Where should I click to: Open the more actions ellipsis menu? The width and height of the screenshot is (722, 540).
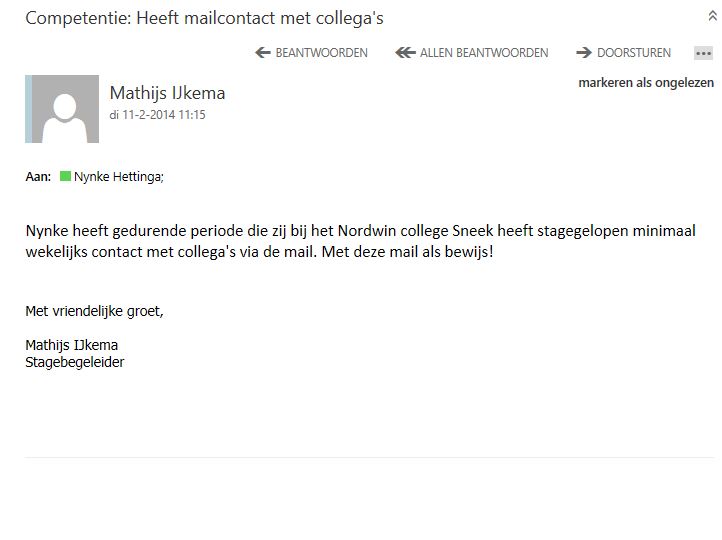coord(703,53)
